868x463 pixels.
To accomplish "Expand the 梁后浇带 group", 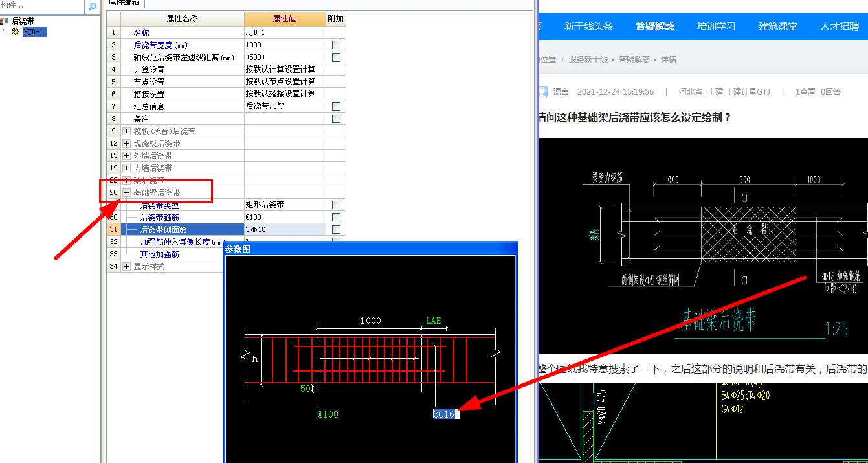I will point(127,181).
